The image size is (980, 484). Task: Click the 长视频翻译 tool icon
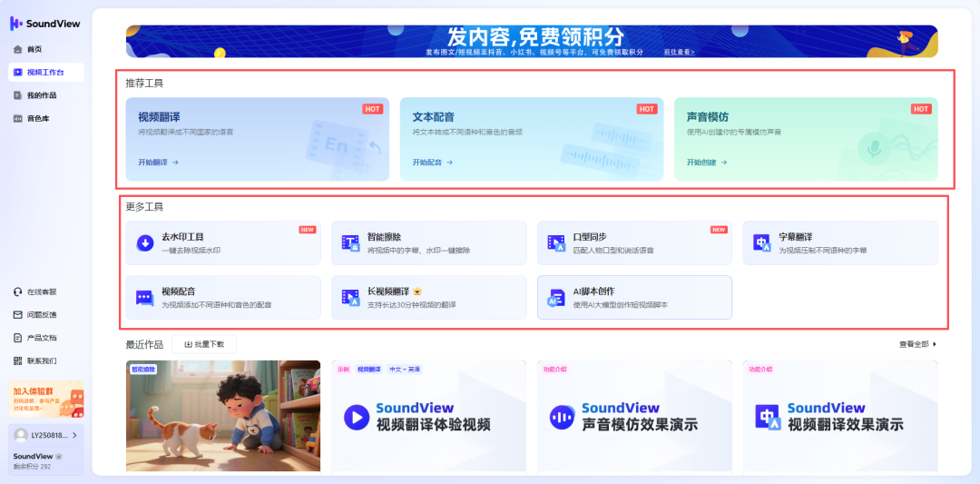(x=350, y=298)
